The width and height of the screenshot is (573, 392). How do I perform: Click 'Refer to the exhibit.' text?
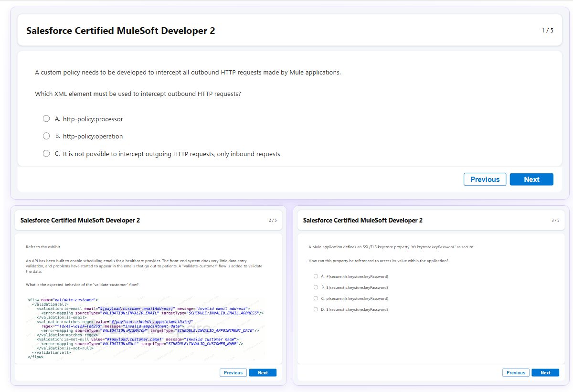point(43,247)
